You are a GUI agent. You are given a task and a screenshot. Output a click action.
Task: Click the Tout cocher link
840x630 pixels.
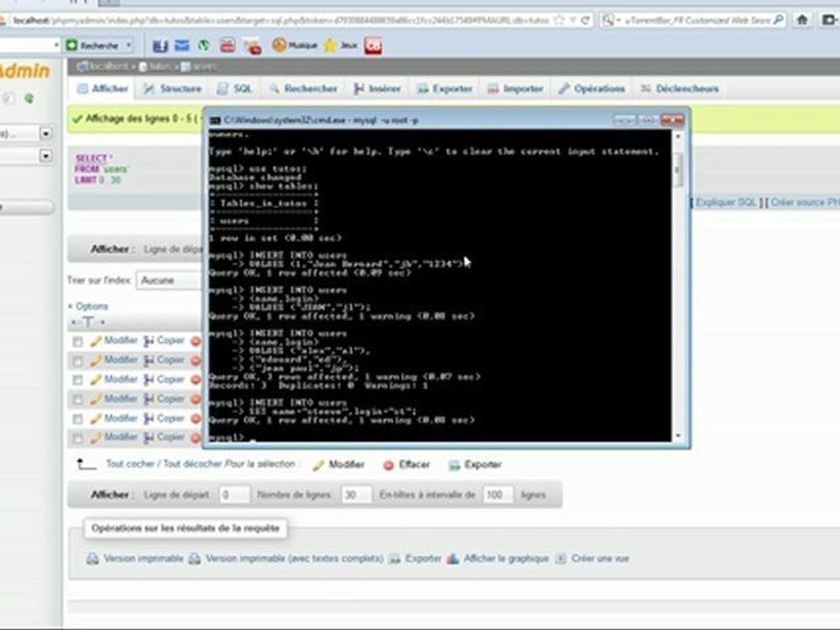[x=130, y=464]
